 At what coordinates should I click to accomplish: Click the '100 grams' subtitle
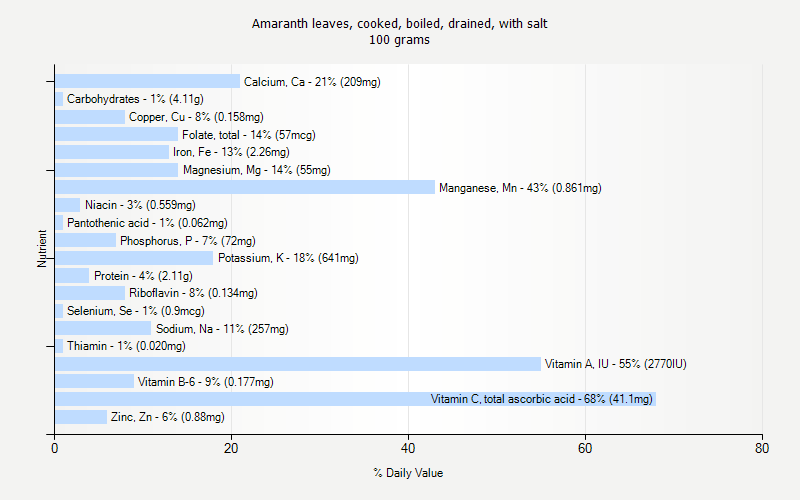tap(399, 40)
